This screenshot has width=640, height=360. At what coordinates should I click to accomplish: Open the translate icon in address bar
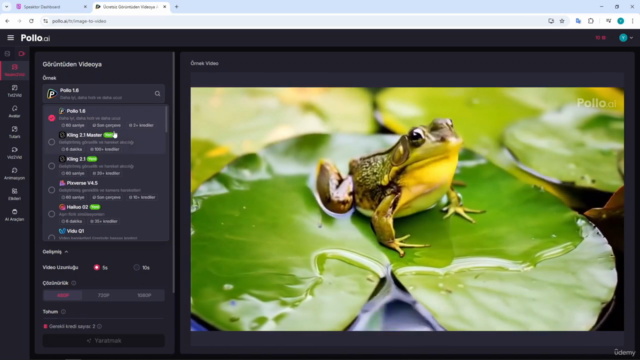coord(578,21)
